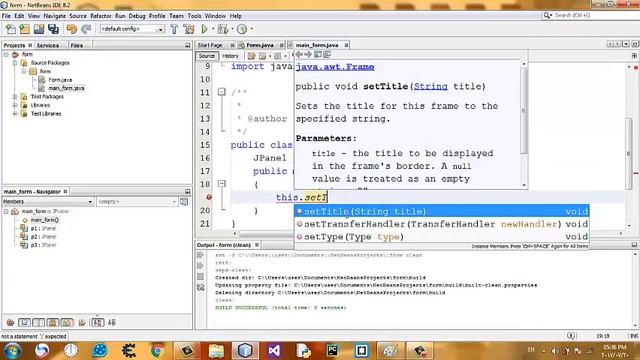This screenshot has width=640, height=360.
Task: Collapse the form project node
Action: [x=6, y=54]
